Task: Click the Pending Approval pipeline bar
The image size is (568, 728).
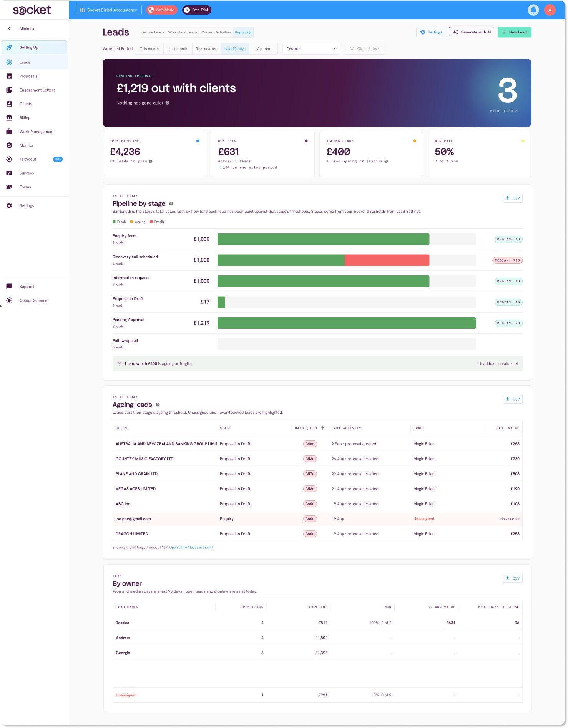Action: [x=347, y=323]
